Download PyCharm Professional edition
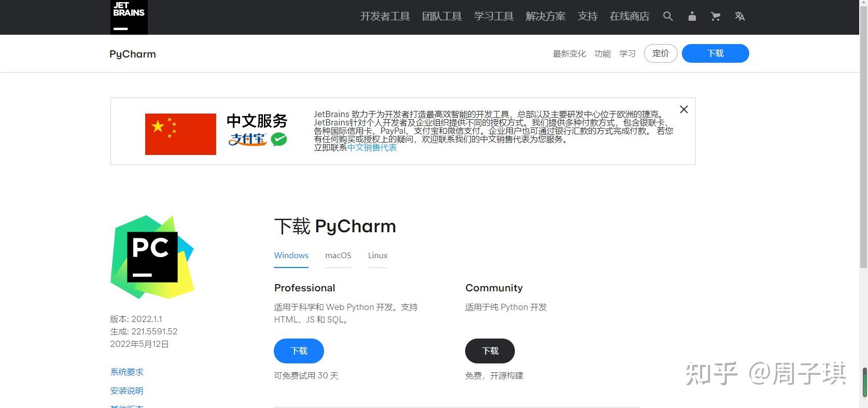The image size is (868, 408). (x=299, y=351)
